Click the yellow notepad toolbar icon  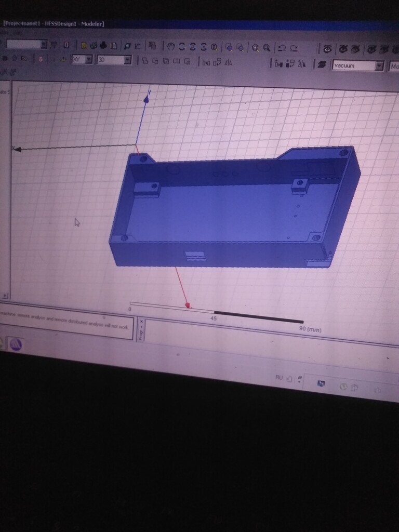point(84,45)
